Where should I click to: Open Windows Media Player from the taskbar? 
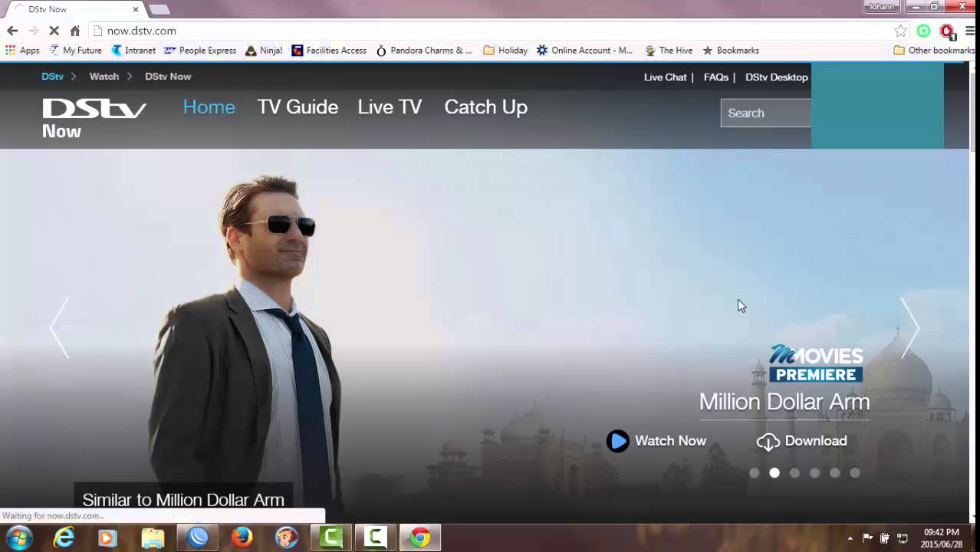(x=107, y=537)
